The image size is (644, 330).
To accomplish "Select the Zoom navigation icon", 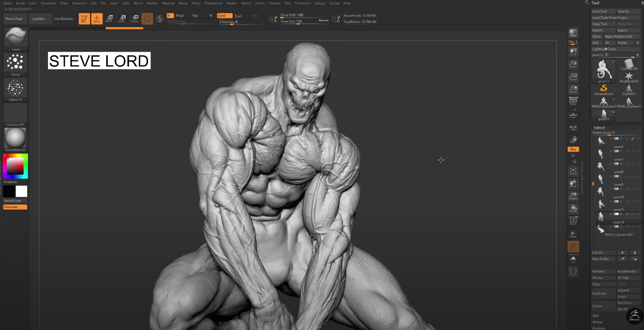I will click(x=573, y=63).
